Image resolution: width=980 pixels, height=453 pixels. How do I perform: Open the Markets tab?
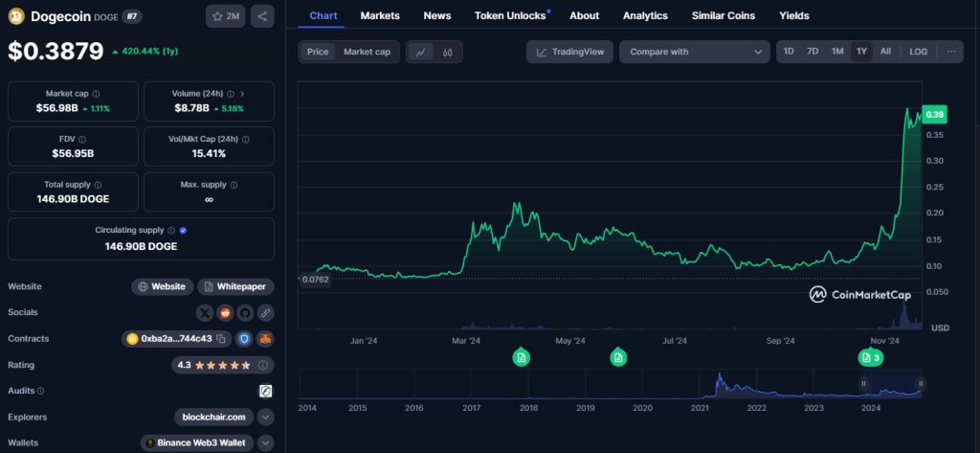(380, 15)
